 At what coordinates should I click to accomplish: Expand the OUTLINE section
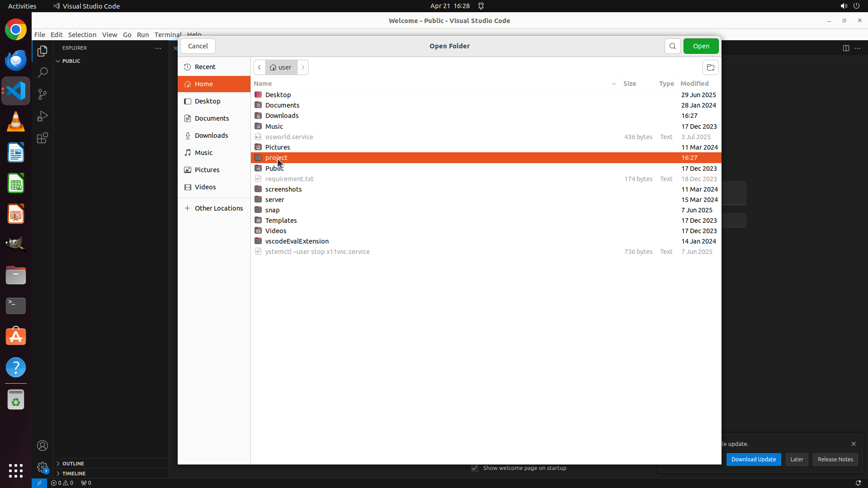[x=73, y=464]
